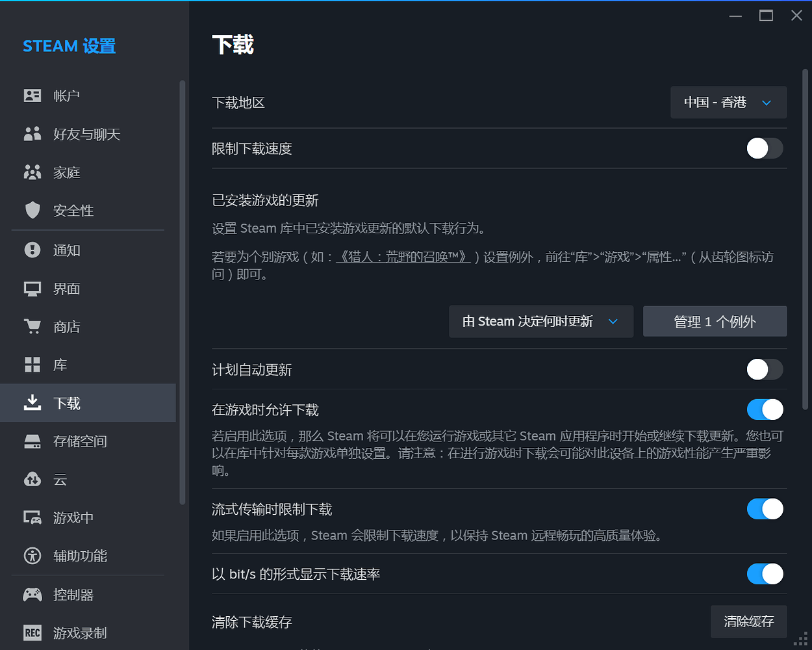Screen dimensions: 812x650
Task: Click the 库 grid icon
Action: click(32, 365)
